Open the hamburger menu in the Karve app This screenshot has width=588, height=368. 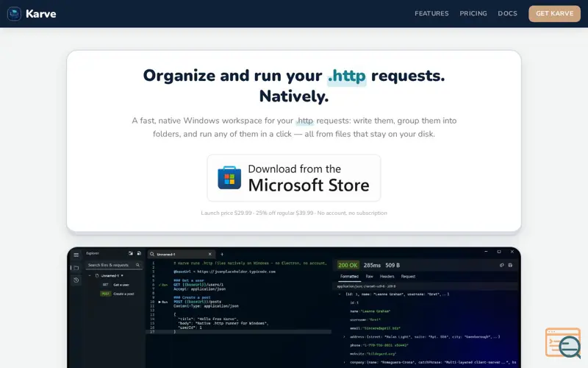click(76, 255)
